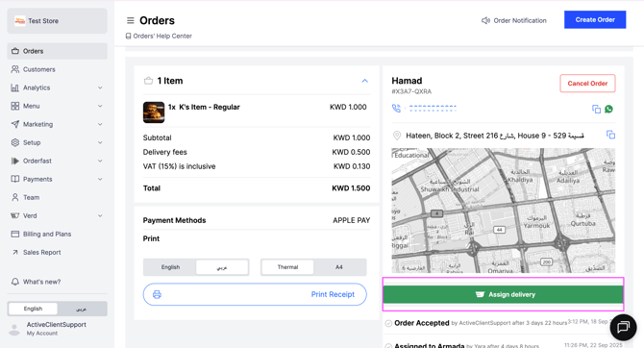Viewport: 644px width, 348px height.
Task: Click the Orders basket icon in sidebar
Action: coord(15,51)
